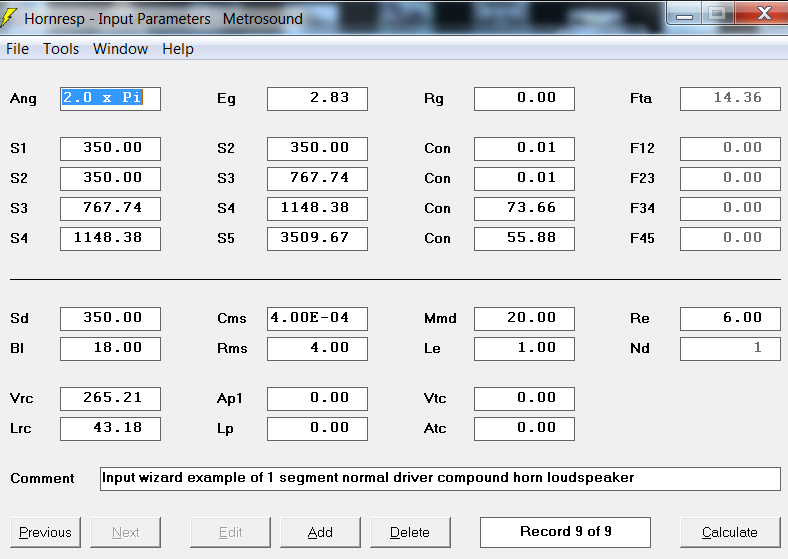
Task: Click the Record 9 of 9 indicator
Action: click(565, 532)
